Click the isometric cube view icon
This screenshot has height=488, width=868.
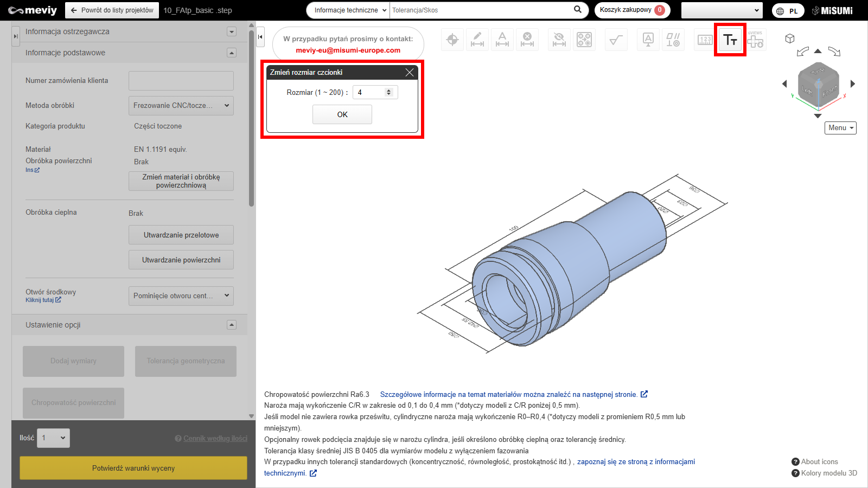tap(790, 38)
